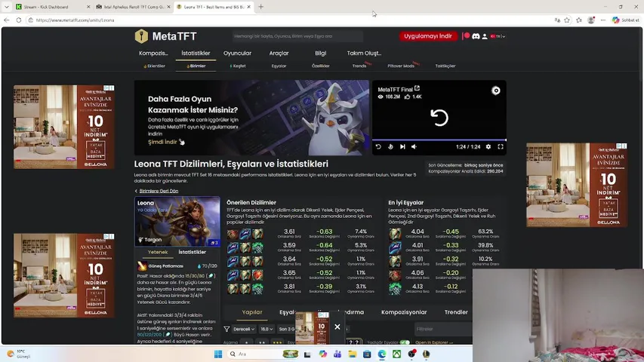The image size is (644, 362).
Task: Click the picture-in-picture circle icon on video
Action: [x=496, y=90]
